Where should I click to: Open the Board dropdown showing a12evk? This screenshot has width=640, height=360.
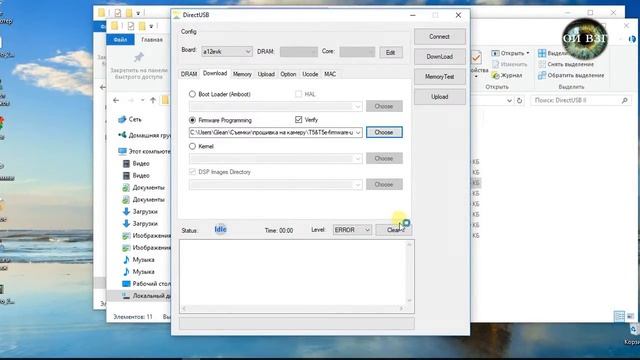227,52
